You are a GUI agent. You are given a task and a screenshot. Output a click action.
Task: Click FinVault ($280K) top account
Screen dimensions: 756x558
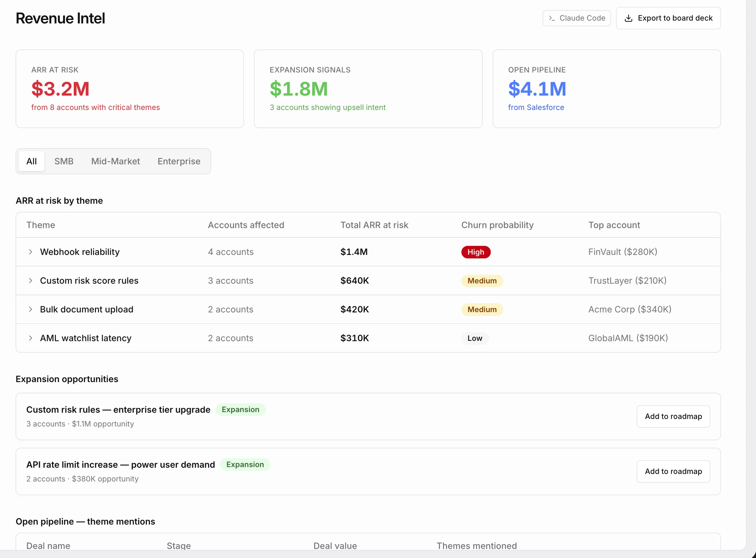pos(623,252)
